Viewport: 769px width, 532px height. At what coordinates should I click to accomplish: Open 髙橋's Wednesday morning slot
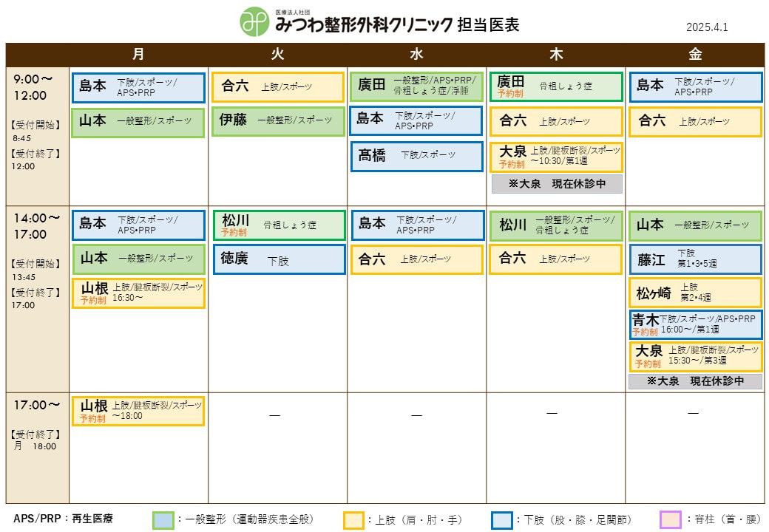tap(416, 156)
